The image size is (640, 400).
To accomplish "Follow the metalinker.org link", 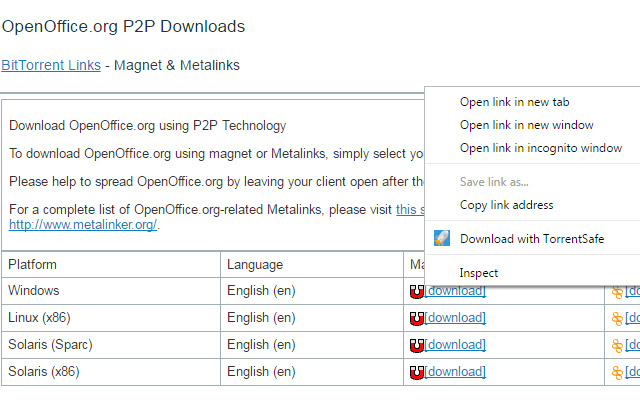I will pos(82,224).
